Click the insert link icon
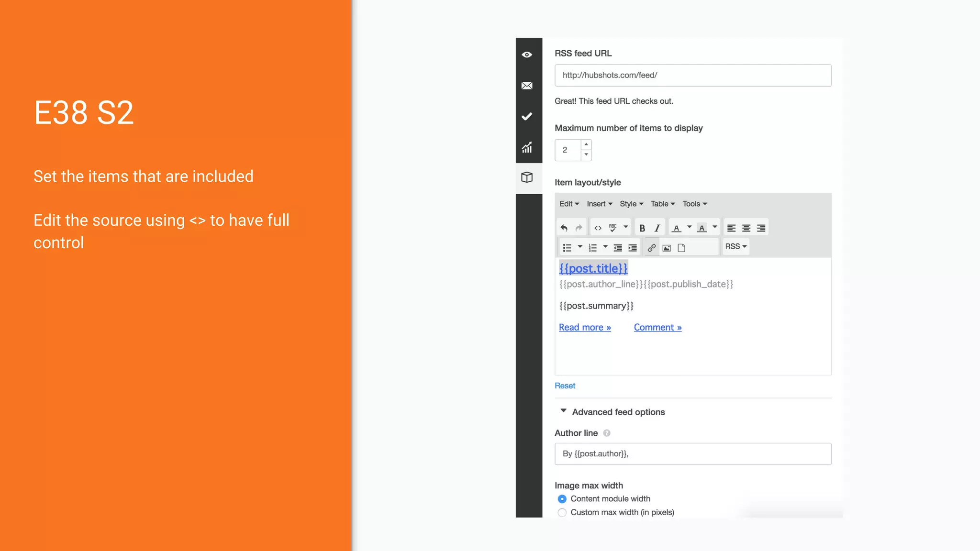The image size is (980, 551). pos(651,248)
